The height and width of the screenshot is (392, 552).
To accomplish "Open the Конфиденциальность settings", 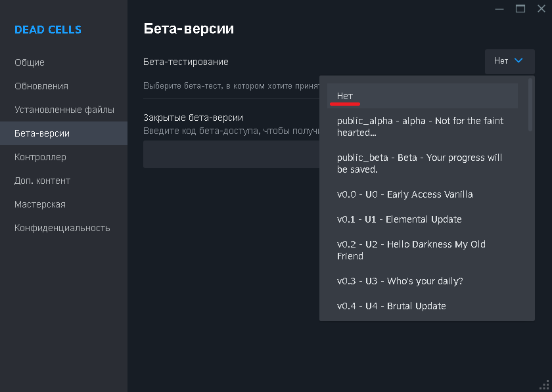I will (63, 228).
